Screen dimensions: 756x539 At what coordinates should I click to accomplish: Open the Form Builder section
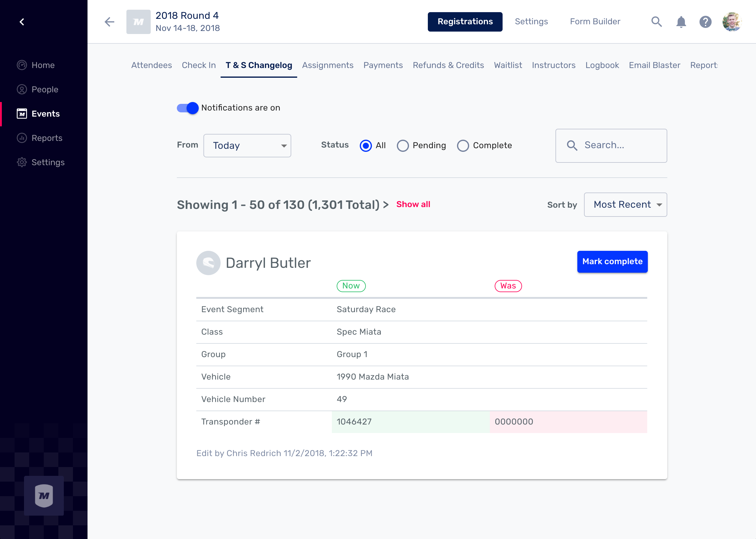point(595,22)
